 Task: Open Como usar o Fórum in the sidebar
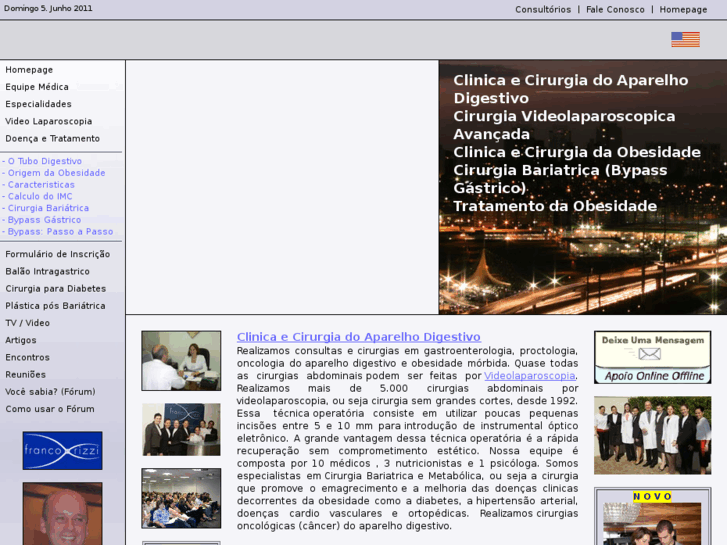(50, 409)
